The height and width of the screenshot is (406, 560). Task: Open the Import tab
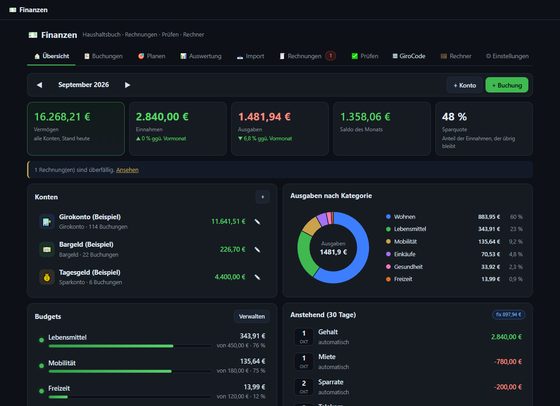[x=250, y=56]
